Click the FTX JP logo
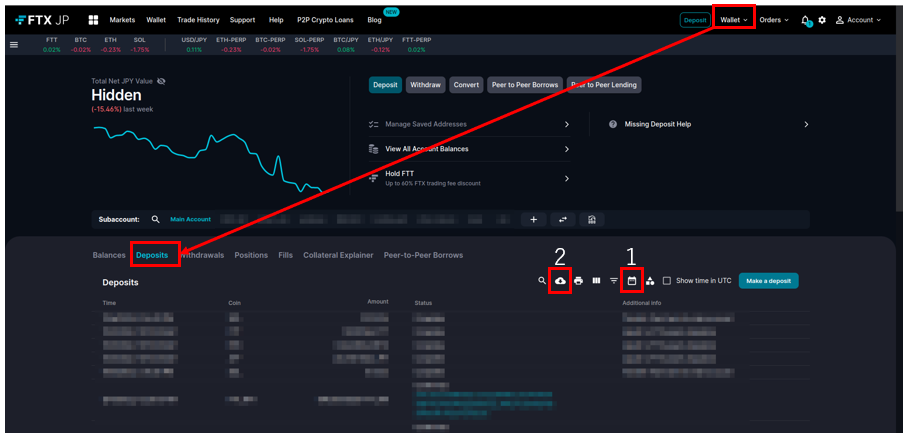 click(42, 20)
